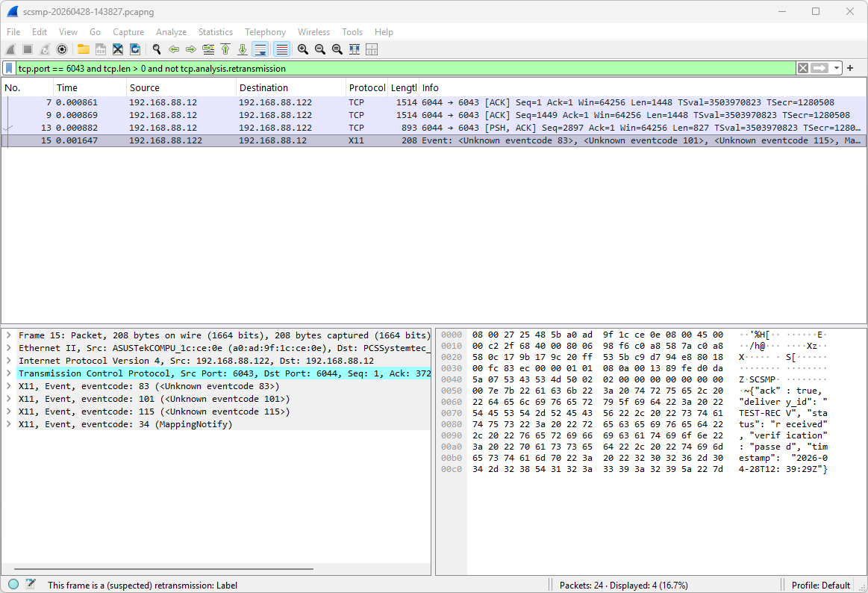Go back in packet history arrow

pos(174,49)
